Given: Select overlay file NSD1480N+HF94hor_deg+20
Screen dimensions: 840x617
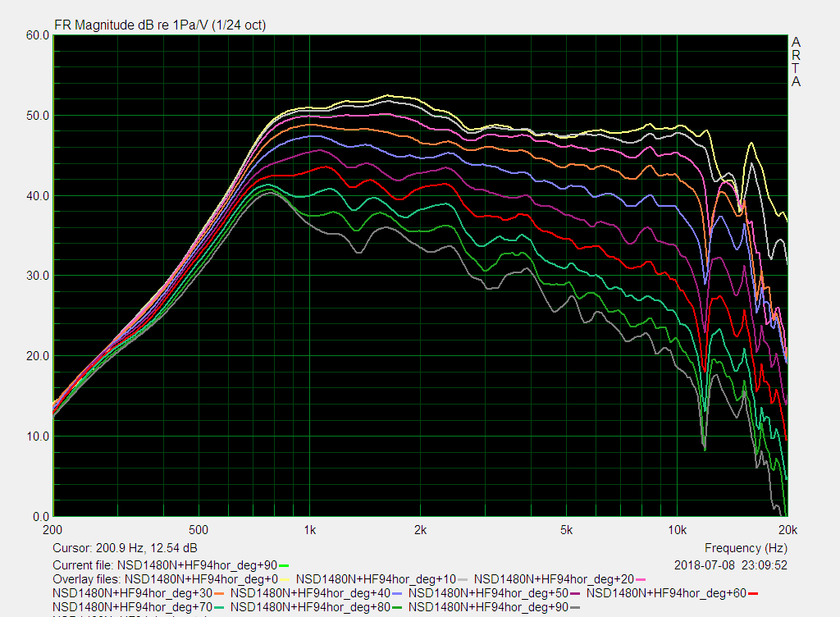Looking at the screenshot, I should 554,579.
